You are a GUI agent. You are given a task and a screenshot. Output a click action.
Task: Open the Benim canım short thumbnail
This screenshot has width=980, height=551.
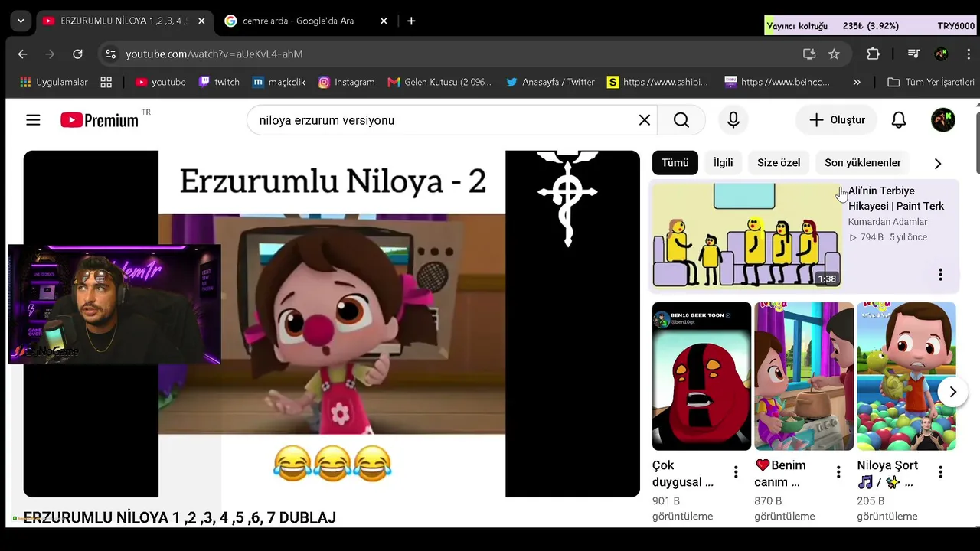click(804, 377)
